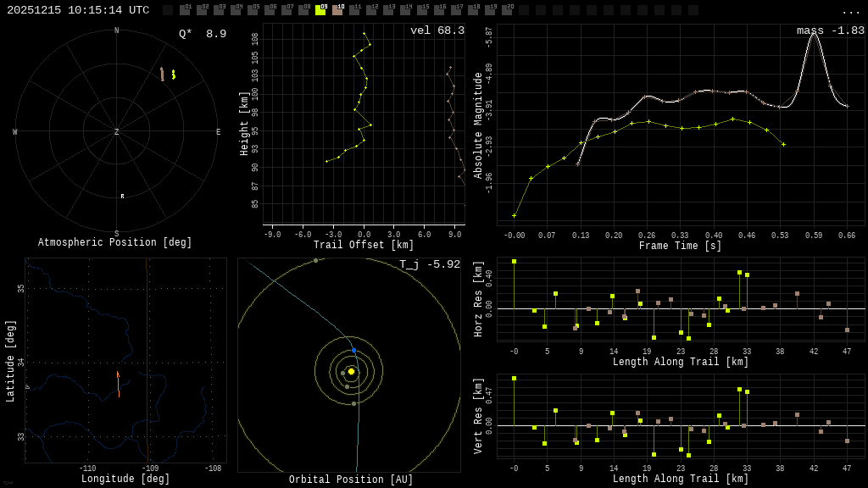Click the gray station square 20
The image size is (868, 488).
click(507, 9)
